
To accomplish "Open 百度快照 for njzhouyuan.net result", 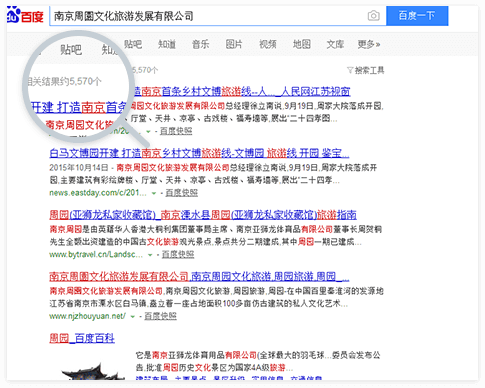I will point(160,316).
